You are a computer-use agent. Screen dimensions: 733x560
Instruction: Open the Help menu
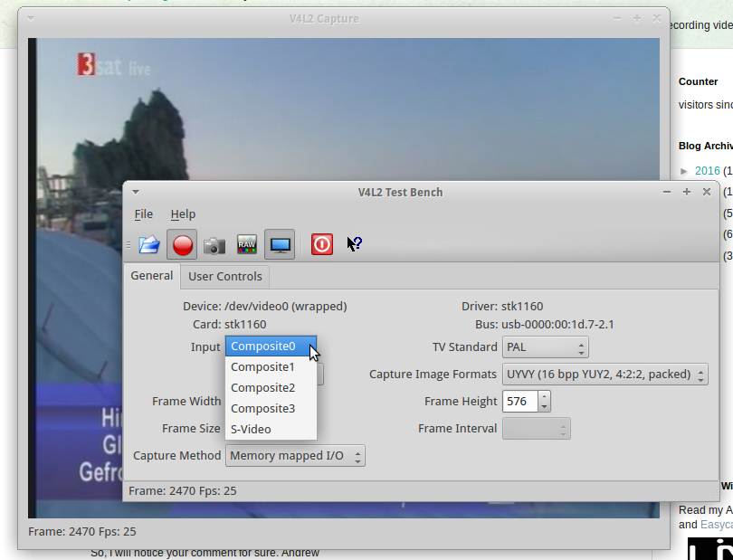pyautogui.click(x=183, y=214)
